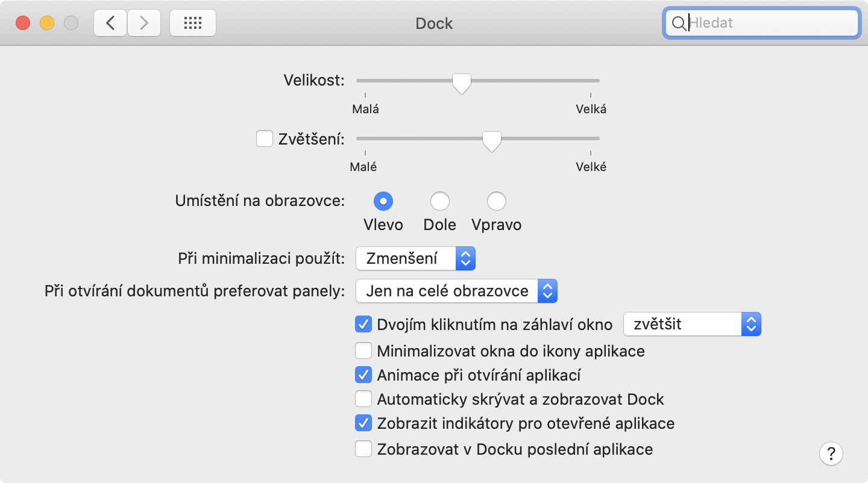Click the forward navigation arrow
This screenshot has width=868, height=483.
[x=143, y=23]
